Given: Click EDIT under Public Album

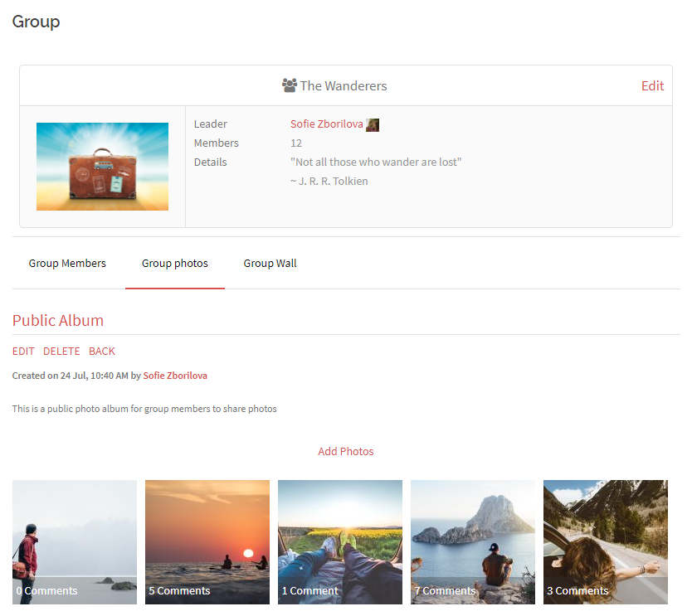Looking at the screenshot, I should (x=23, y=352).
